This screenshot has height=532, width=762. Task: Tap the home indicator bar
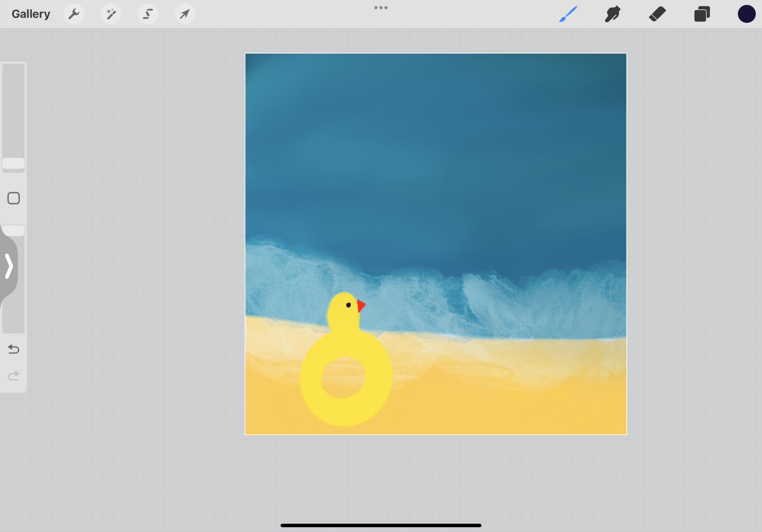pyautogui.click(x=381, y=525)
